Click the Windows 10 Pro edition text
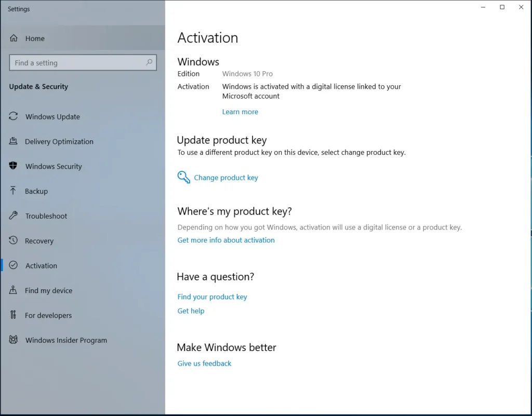The image size is (532, 416). coord(247,74)
